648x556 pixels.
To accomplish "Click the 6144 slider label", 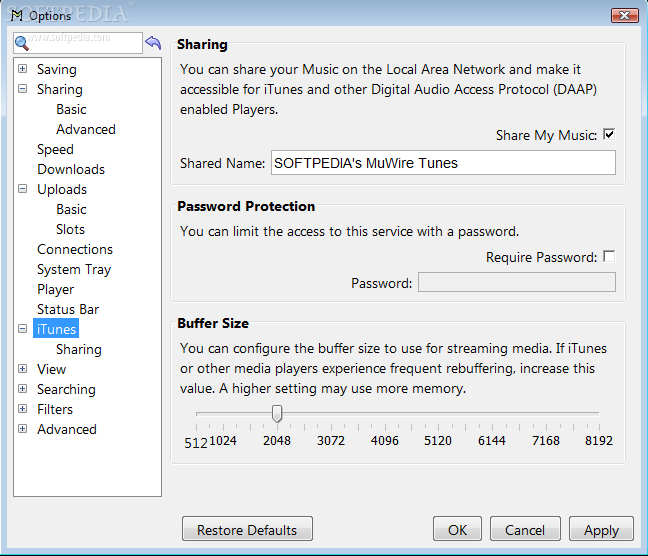I will (x=491, y=441).
